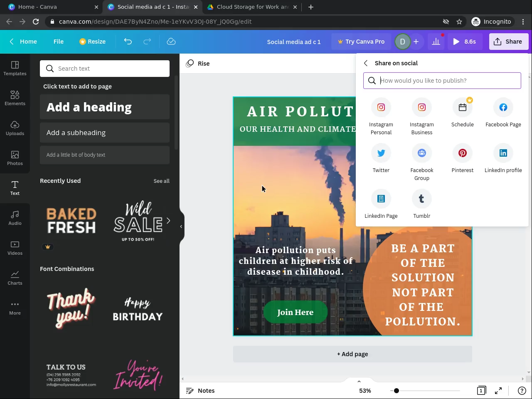Add a little bit of body text
Viewport: 532px width, 399px height.
click(x=105, y=155)
